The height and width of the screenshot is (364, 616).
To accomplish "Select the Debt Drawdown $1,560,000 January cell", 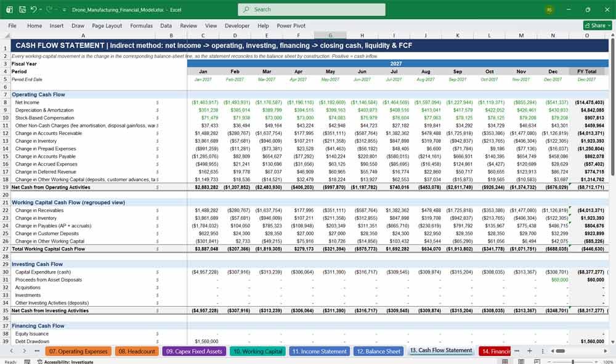I will click(203, 341).
